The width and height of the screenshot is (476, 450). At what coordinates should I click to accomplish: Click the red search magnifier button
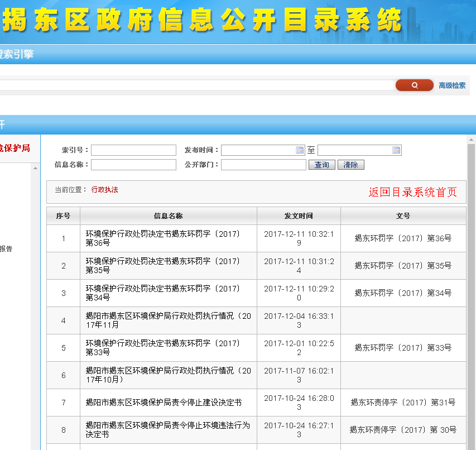pos(415,85)
